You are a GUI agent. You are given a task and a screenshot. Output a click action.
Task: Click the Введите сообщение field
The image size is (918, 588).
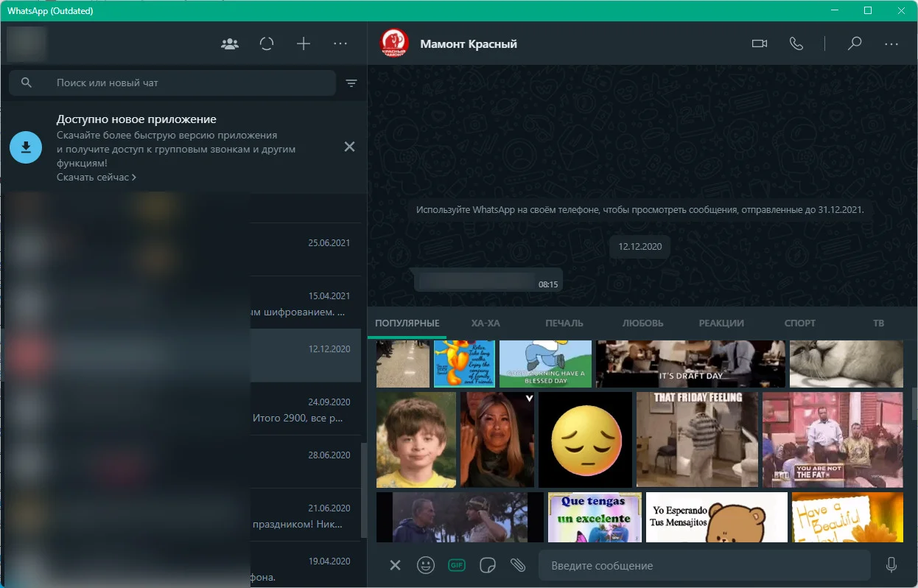click(x=704, y=566)
